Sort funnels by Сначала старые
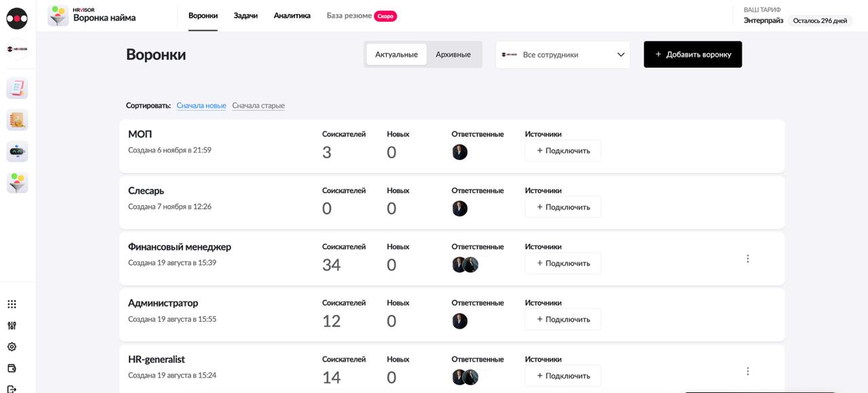The width and height of the screenshot is (868, 393). click(x=258, y=106)
